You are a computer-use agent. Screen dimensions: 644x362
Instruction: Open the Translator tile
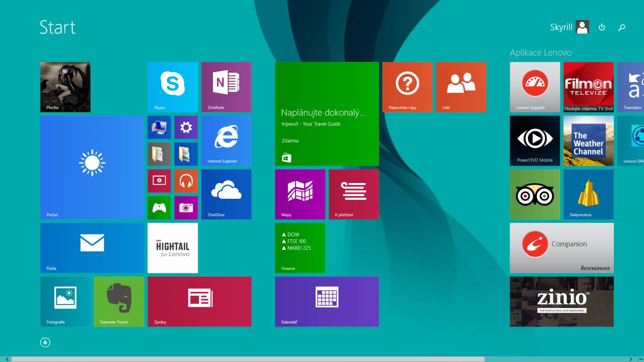pyautogui.click(x=631, y=87)
